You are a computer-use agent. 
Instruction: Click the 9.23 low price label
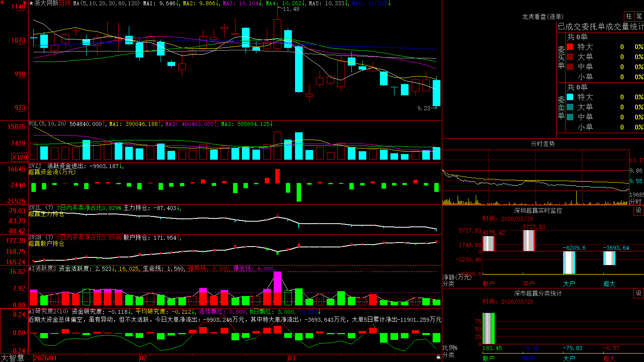pyautogui.click(x=424, y=108)
